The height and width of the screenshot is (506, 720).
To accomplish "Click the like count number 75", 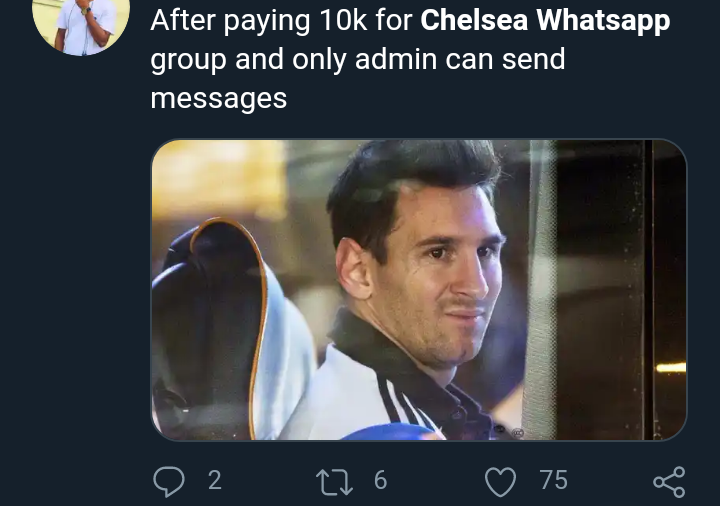I will pos(553,481).
